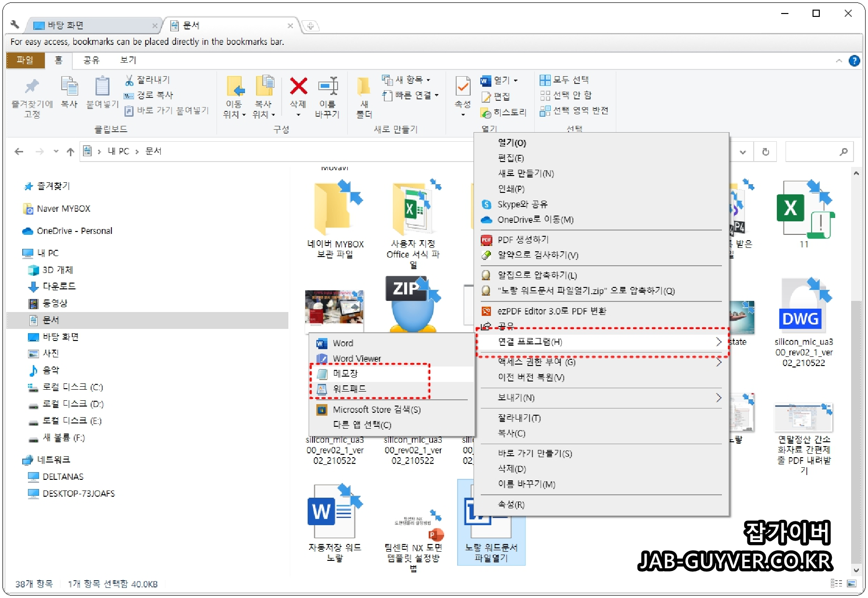Choose 열기(O) in context menu
This screenshot has height=598, width=868.
click(x=601, y=143)
